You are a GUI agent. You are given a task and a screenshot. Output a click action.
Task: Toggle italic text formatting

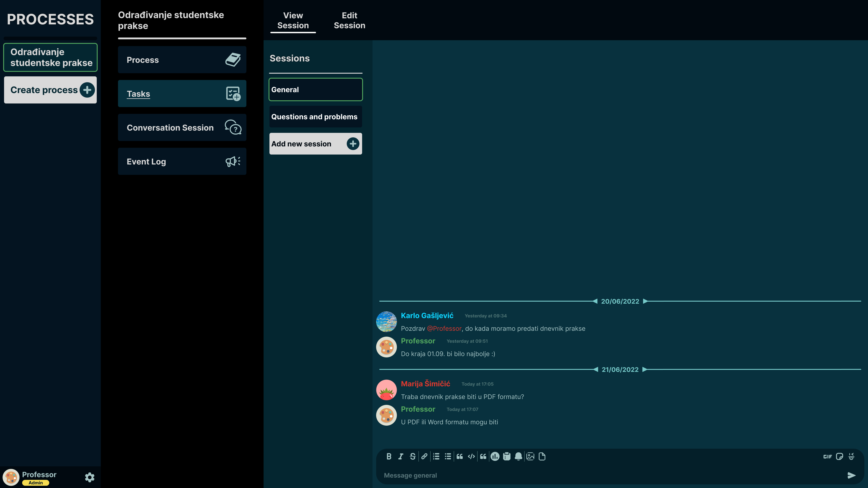401,457
